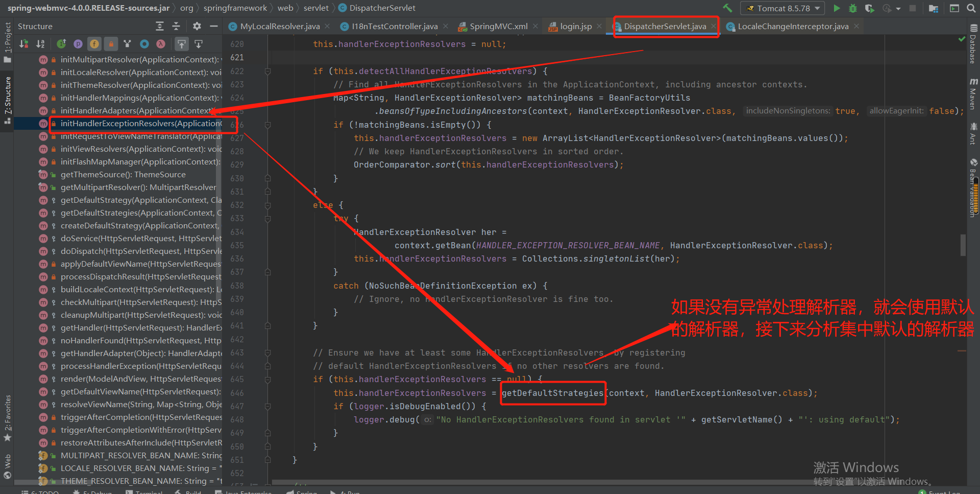Viewport: 980px width, 494px height.
Task: Click the Collapse All icon in Structure
Action: point(176,26)
